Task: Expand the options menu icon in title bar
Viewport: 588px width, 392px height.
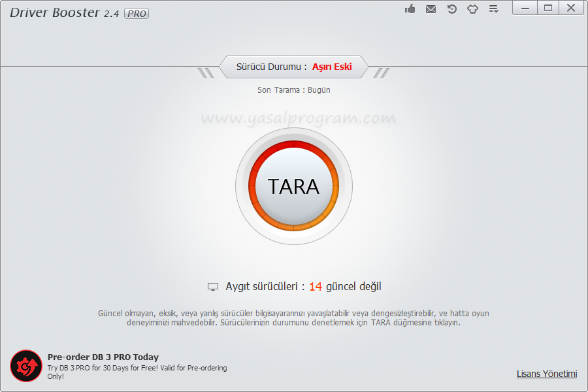Action: pos(493,9)
